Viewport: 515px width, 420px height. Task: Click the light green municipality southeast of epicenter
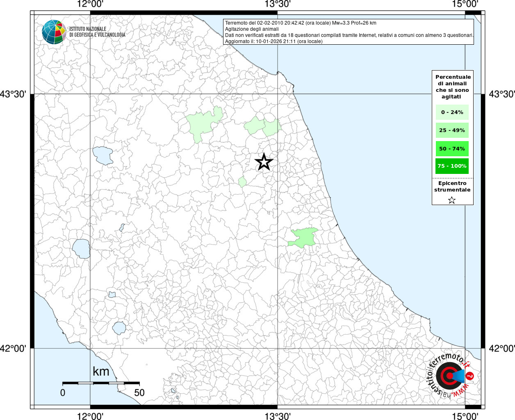(303, 237)
